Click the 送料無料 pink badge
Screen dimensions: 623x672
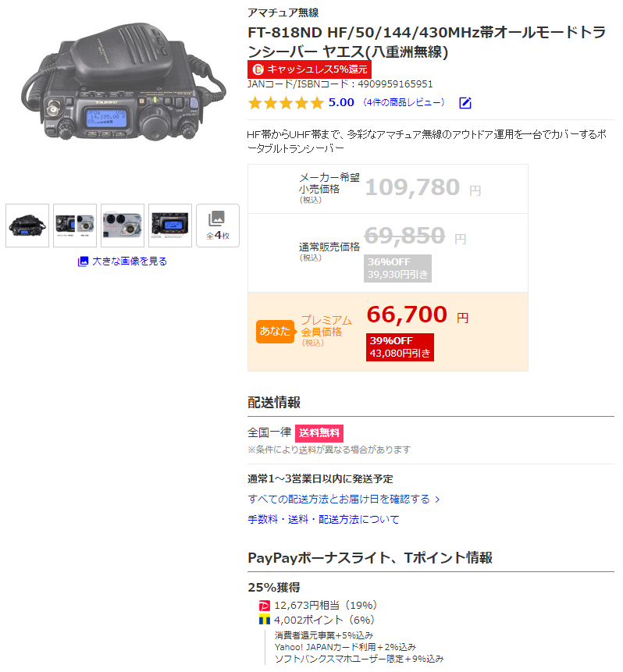(x=319, y=433)
